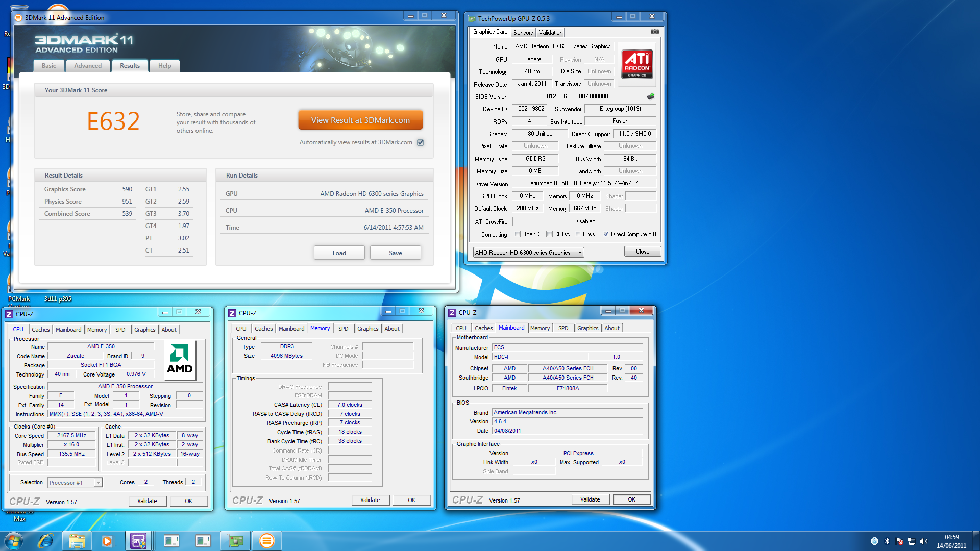The image size is (980, 551).
Task: Toggle automatically view results at 3DMark.com
Action: pos(421,143)
